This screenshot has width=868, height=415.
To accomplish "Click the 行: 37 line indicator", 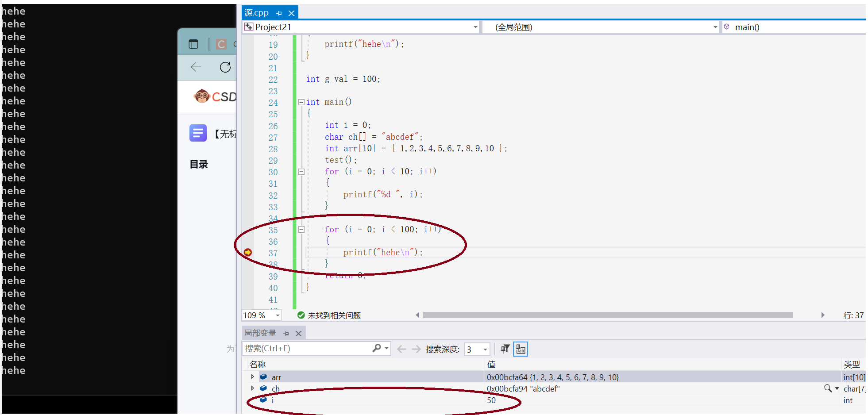I will pyautogui.click(x=853, y=315).
